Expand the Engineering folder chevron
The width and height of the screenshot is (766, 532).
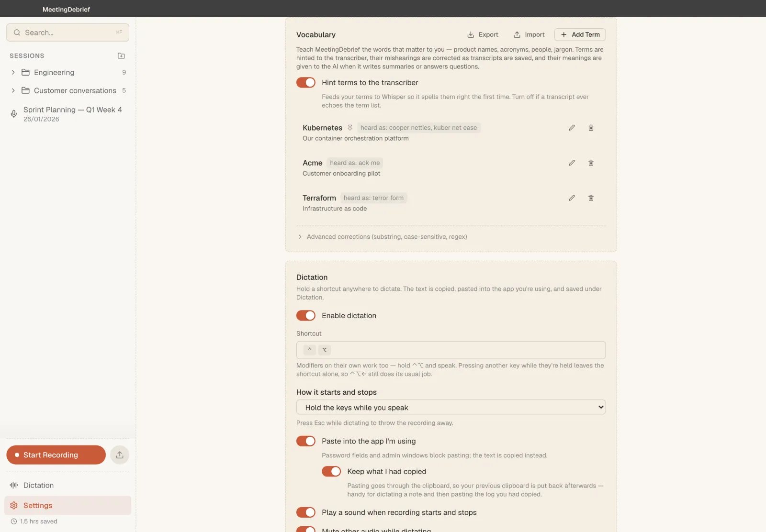coord(13,72)
